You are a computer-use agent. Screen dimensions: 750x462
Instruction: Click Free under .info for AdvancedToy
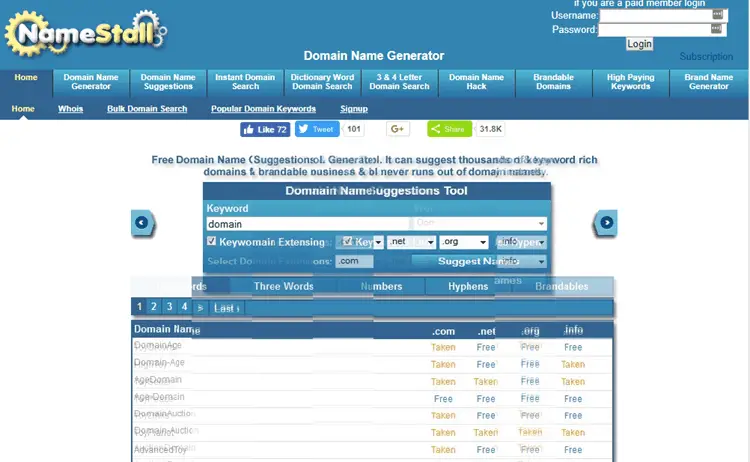[x=573, y=450]
